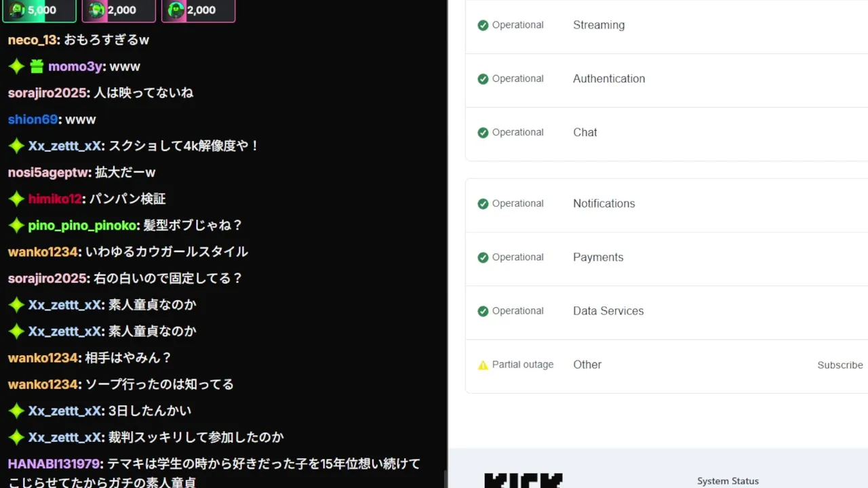Click the 2,000 badge next to 5,000 badge

click(x=119, y=10)
